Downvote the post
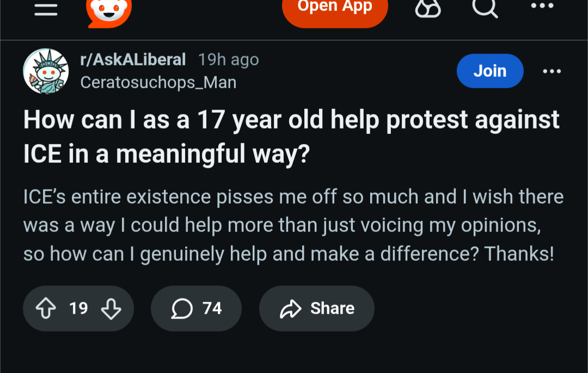Image resolution: width=588 pixels, height=373 pixels. coord(111,309)
